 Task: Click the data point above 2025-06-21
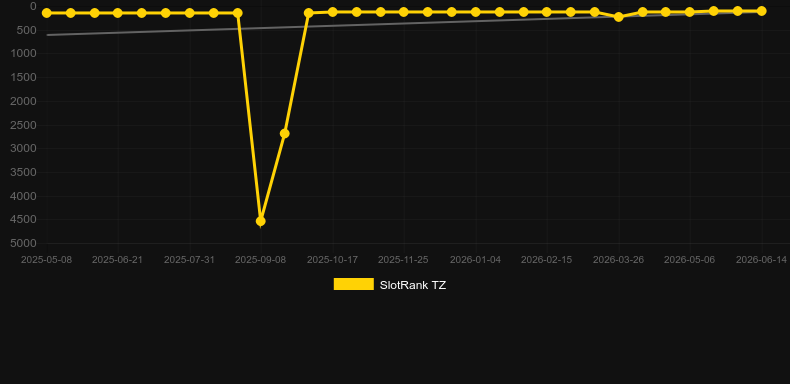(x=118, y=13)
